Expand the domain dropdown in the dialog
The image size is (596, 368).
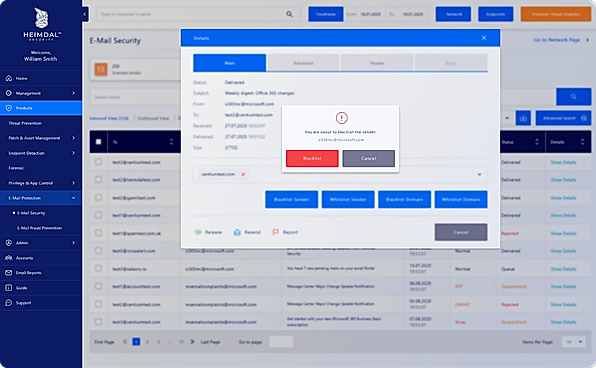pos(479,174)
